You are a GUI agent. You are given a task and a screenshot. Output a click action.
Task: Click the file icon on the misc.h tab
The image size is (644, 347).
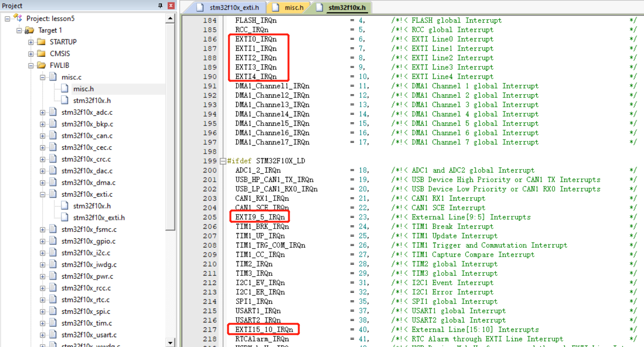point(276,7)
